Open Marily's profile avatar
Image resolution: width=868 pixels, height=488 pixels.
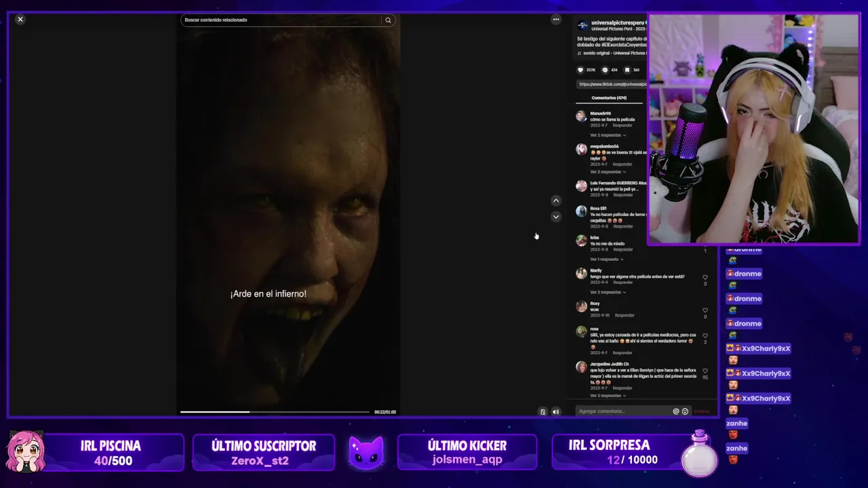pyautogui.click(x=581, y=274)
